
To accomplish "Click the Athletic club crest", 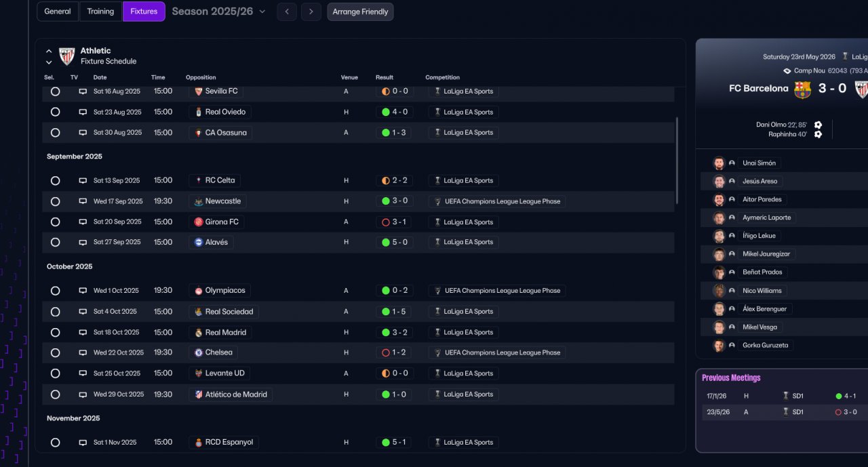I will (x=66, y=56).
